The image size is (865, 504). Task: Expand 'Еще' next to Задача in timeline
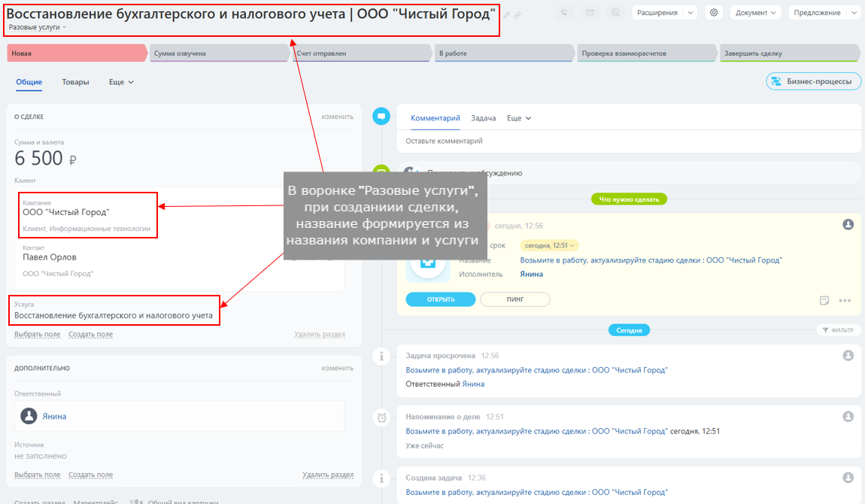pyautogui.click(x=519, y=118)
